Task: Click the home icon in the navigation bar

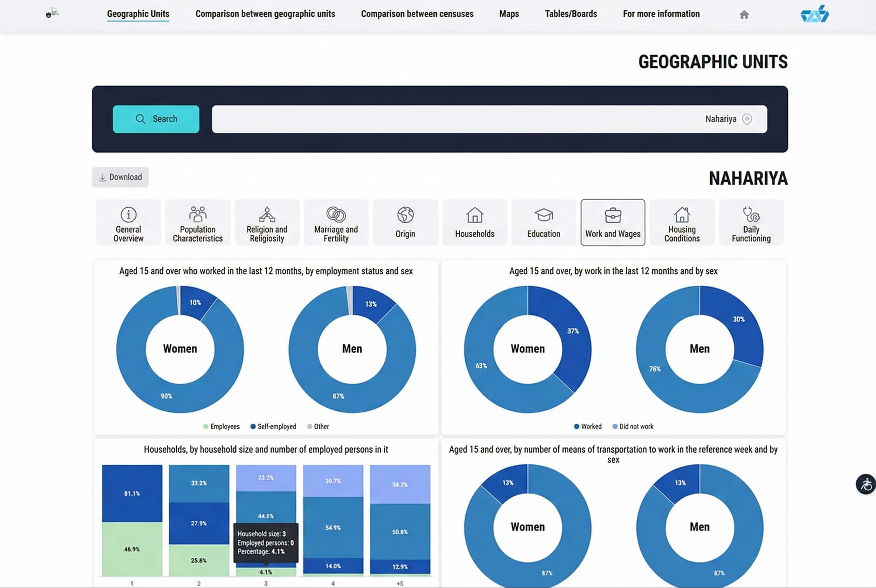Action: point(744,14)
